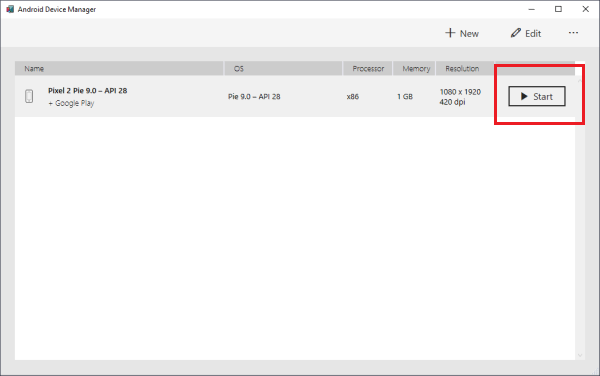The image size is (600, 376).
Task: Click the 'x86' processor cell
Action: [x=353, y=97]
